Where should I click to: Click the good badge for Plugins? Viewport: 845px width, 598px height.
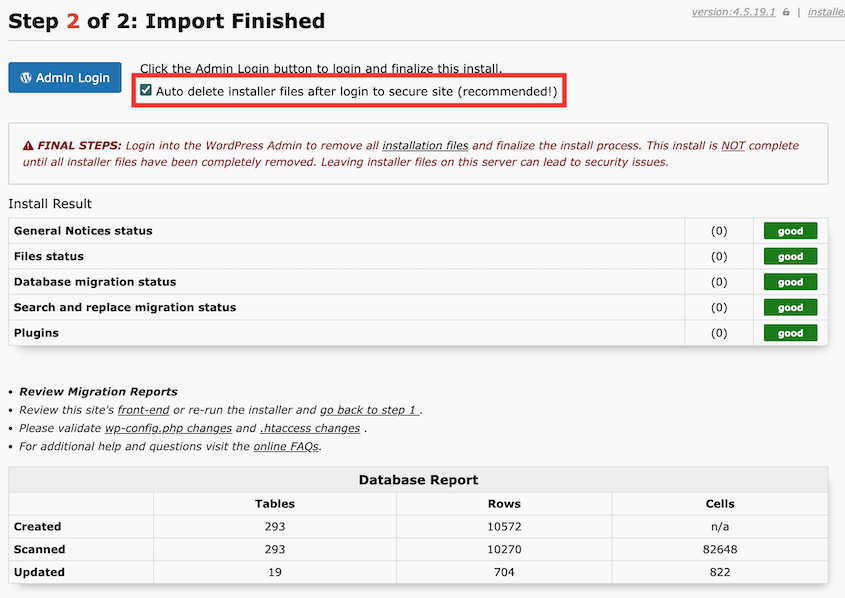790,332
